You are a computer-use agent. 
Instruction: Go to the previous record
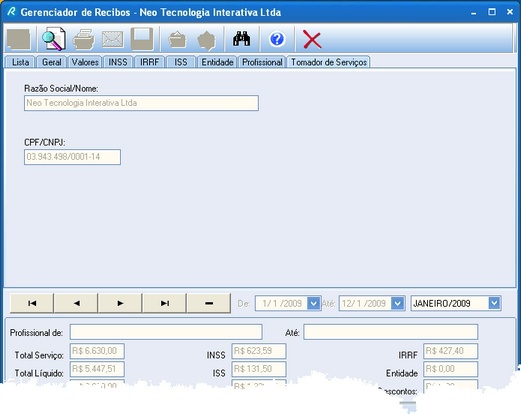point(76,303)
